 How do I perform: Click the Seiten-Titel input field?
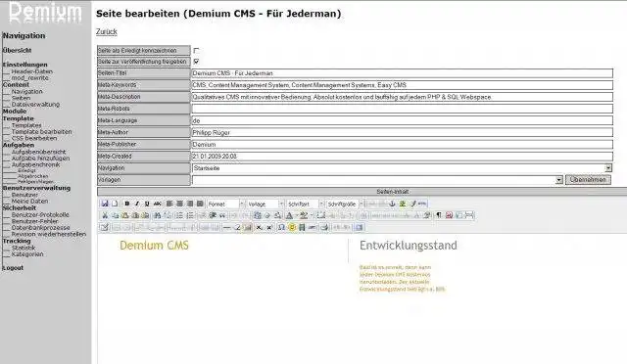(402, 73)
